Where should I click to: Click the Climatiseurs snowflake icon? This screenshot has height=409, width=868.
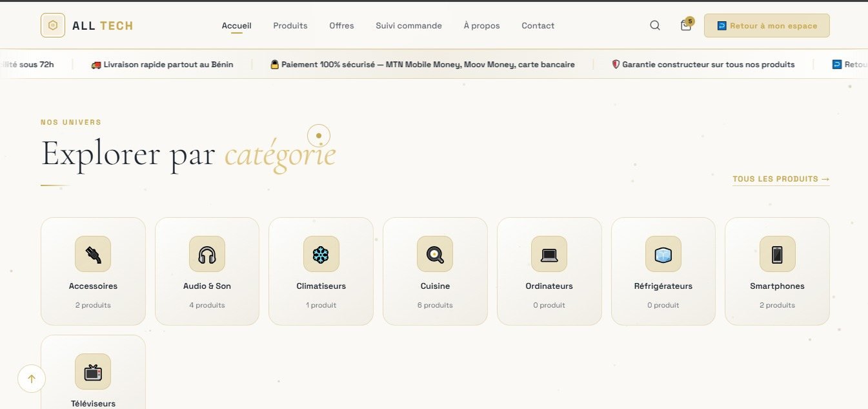pos(321,254)
